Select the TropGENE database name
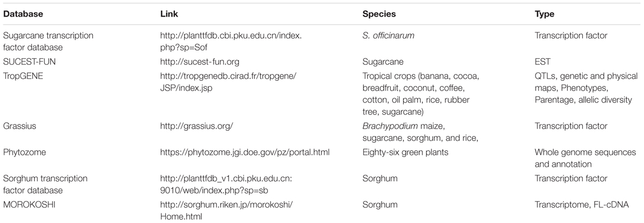Viewport: 644px width, 223px height. click(x=25, y=76)
